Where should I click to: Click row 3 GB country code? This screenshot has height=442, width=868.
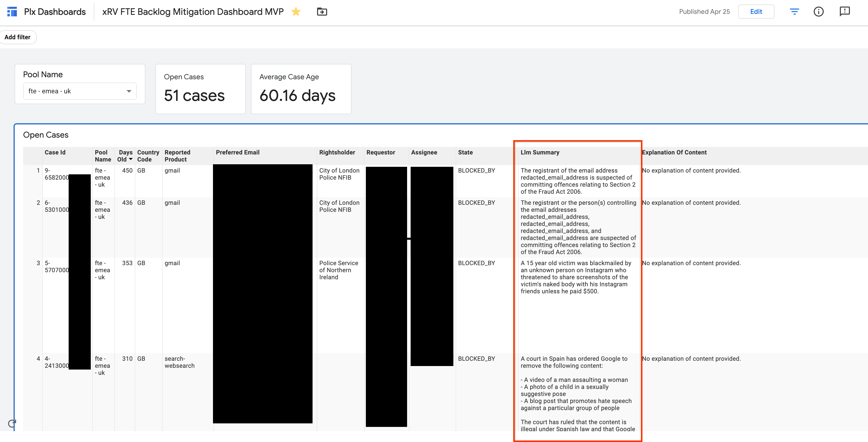tap(141, 263)
